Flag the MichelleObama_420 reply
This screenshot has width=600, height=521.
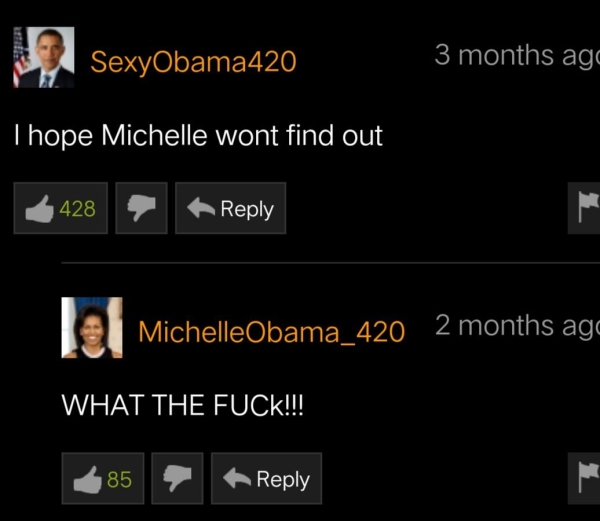(x=584, y=479)
